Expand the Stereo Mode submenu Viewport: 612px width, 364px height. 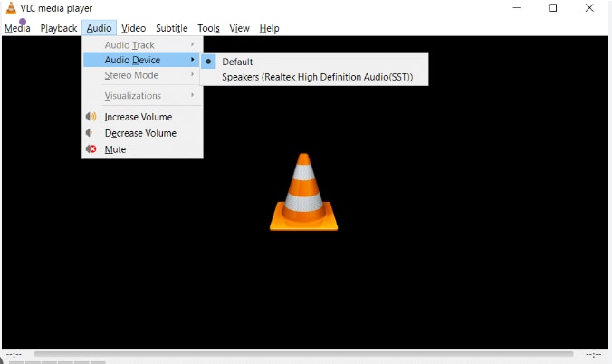coord(142,75)
